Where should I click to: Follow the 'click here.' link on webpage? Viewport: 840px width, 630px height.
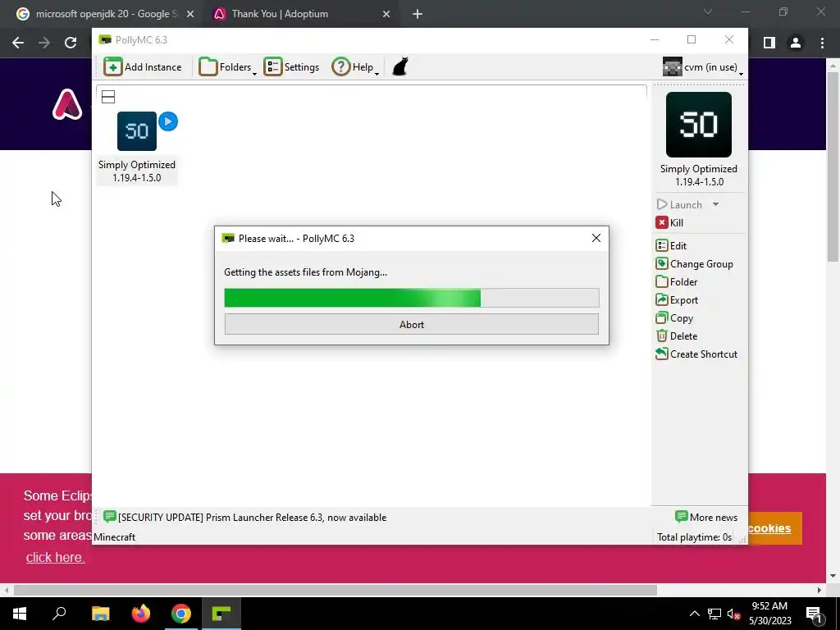click(56, 557)
